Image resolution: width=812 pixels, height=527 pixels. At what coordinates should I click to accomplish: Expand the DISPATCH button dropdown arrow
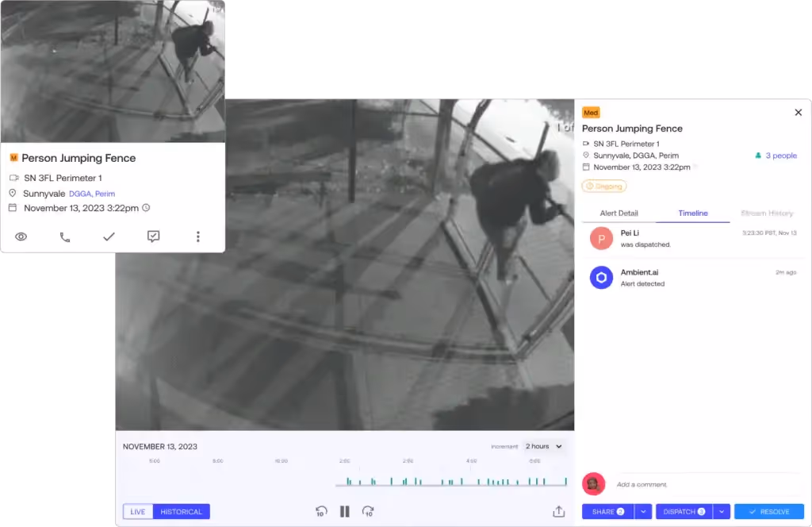click(722, 511)
